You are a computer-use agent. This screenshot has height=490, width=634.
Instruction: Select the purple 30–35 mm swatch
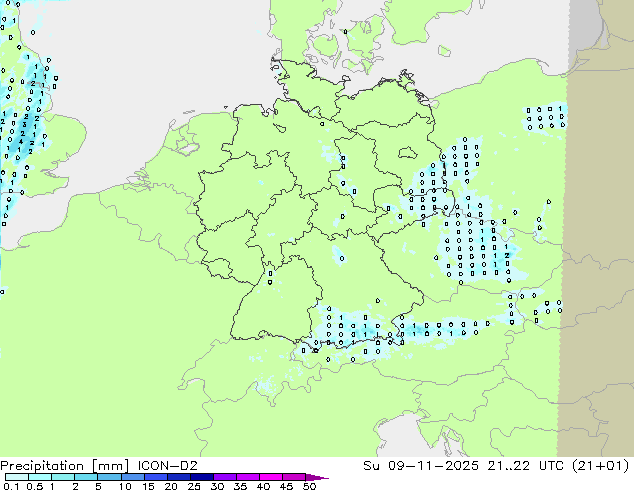pyautogui.click(x=224, y=477)
